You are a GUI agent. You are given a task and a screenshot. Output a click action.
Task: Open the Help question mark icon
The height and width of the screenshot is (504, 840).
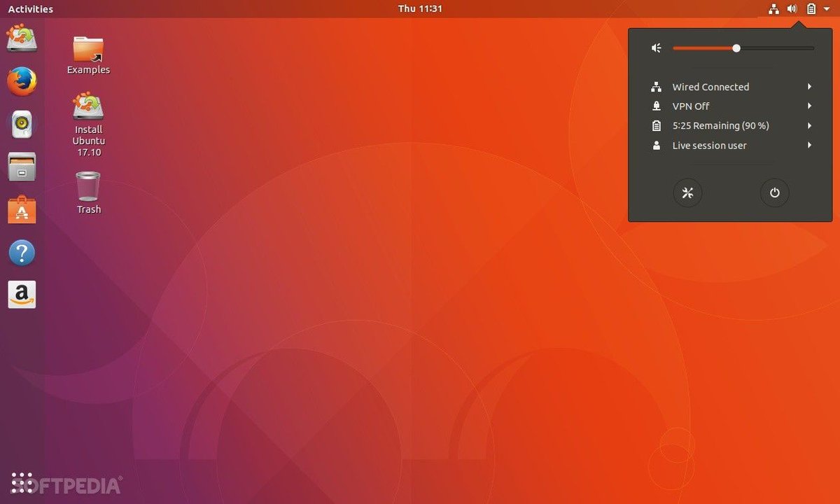tap(22, 252)
